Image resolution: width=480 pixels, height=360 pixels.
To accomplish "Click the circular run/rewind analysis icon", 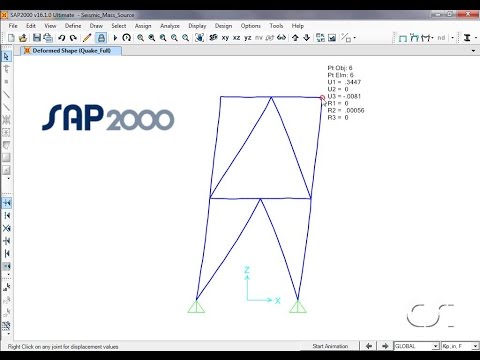I will pyautogui.click(x=126, y=38).
